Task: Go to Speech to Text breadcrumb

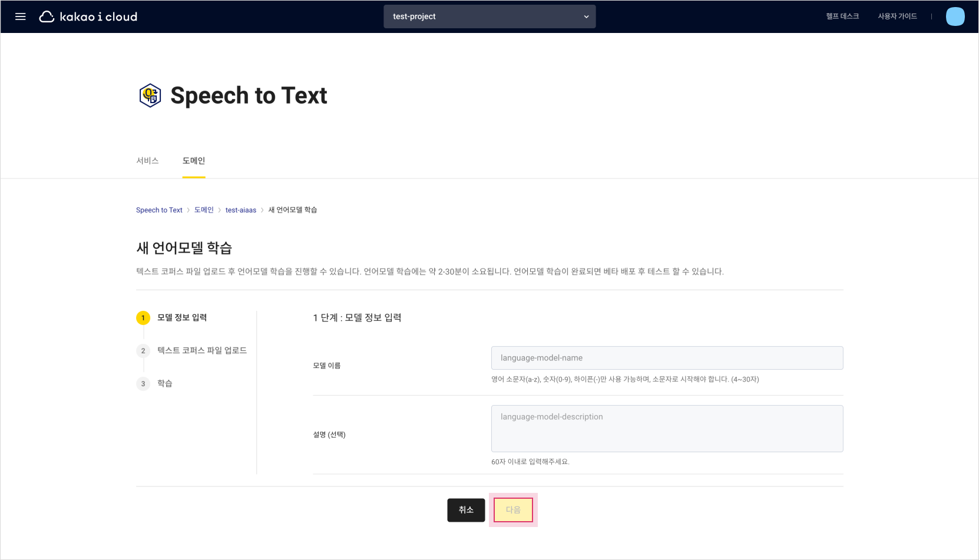Action: (159, 210)
